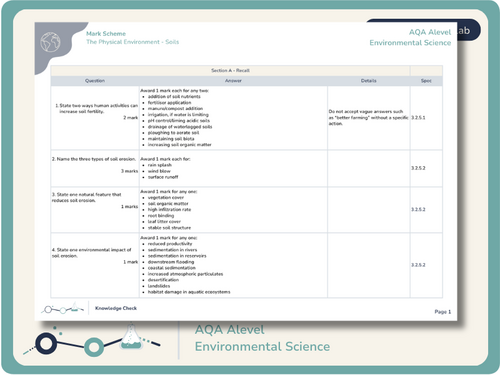
Task: Click the 'high infiltration rate' bullet
Action: point(170,210)
